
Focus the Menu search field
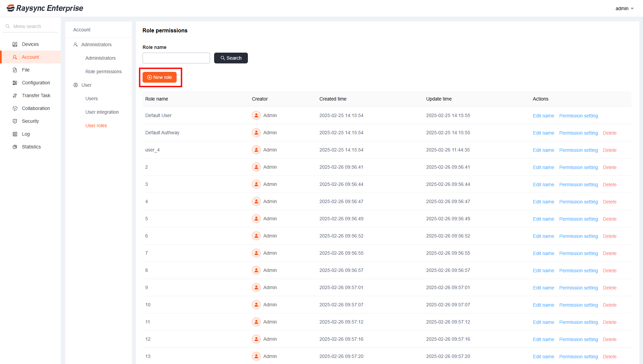(30, 26)
